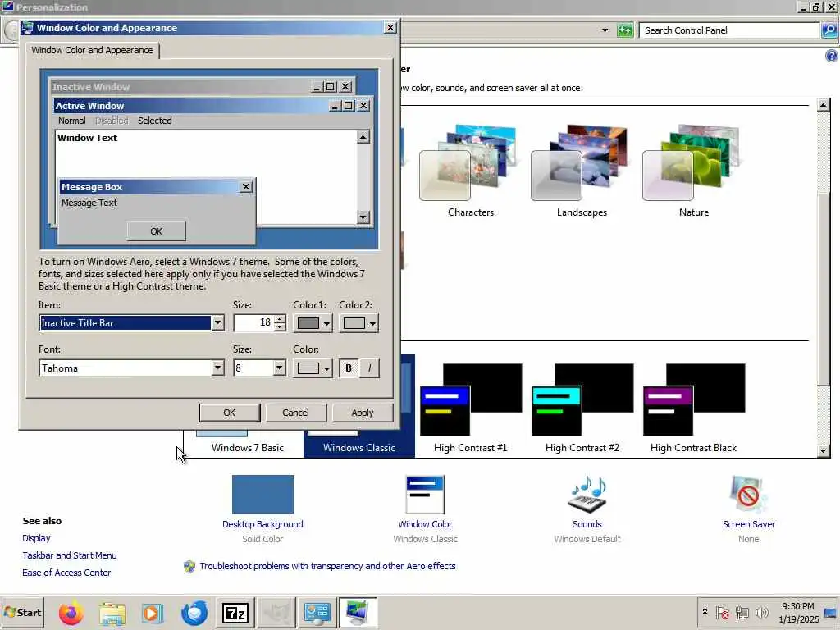Close the Window Color and Appearance dialog
Screen dimensions: 840x630
(x=390, y=28)
